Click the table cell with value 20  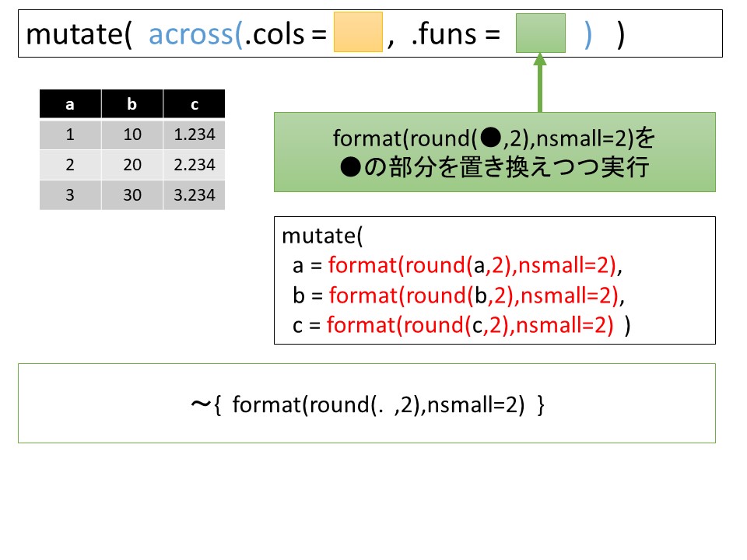click(x=132, y=164)
